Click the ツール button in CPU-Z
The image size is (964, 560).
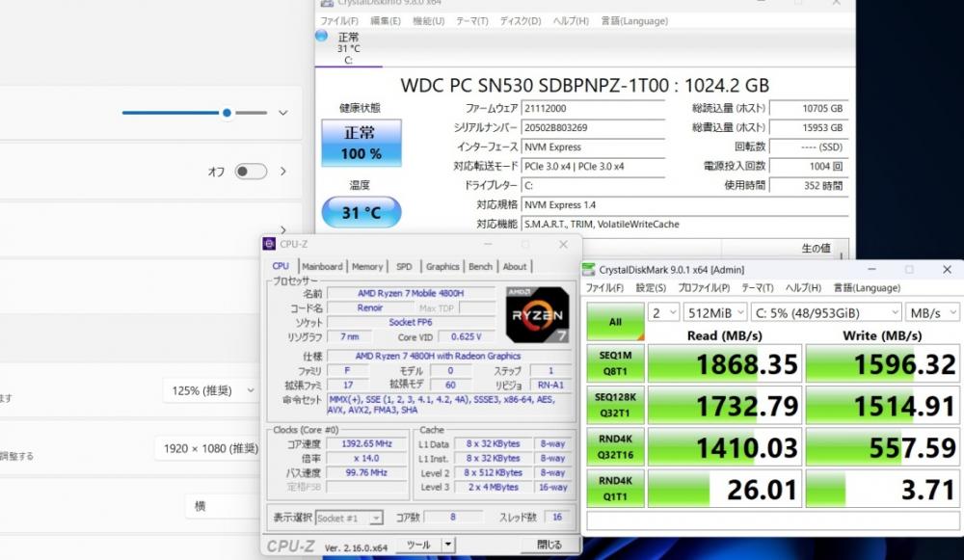tap(418, 545)
